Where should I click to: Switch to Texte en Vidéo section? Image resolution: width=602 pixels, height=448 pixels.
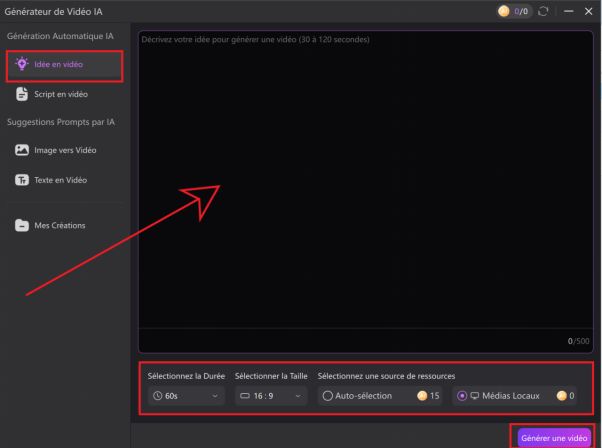(62, 180)
